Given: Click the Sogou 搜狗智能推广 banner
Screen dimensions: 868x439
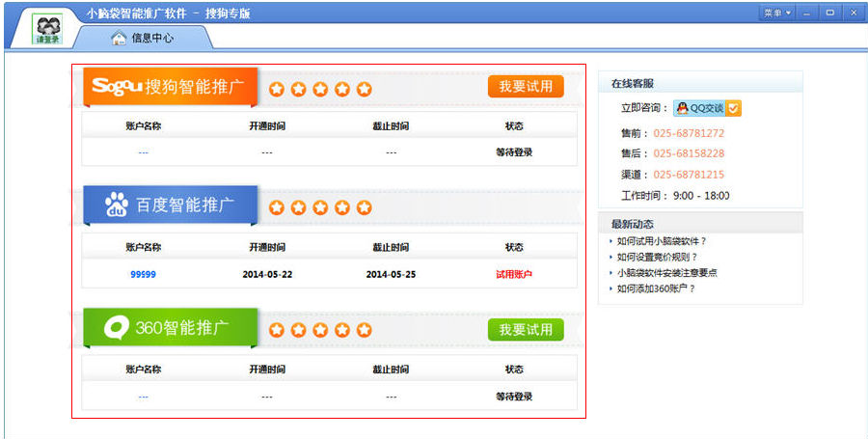Looking at the screenshot, I should click(x=171, y=87).
